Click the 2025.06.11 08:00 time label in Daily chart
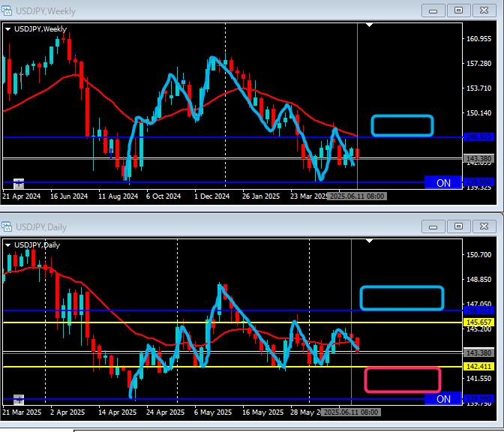 (351, 412)
